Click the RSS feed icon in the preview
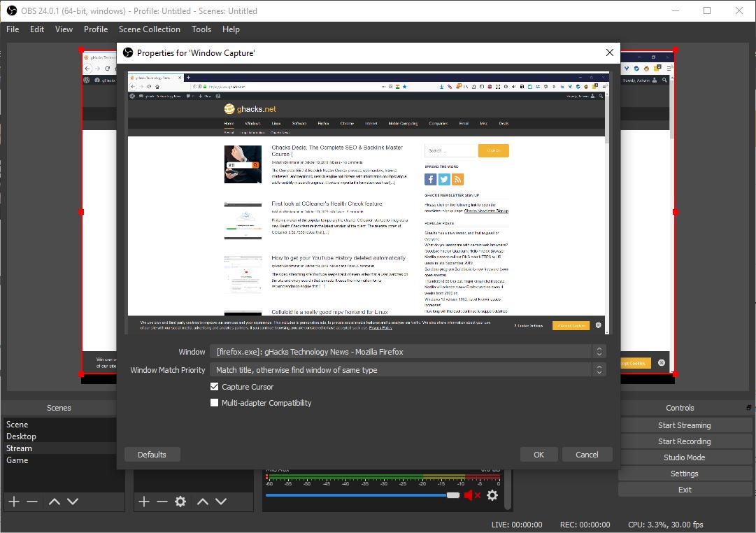Viewport: 756px width, 533px height. pyautogui.click(x=457, y=180)
